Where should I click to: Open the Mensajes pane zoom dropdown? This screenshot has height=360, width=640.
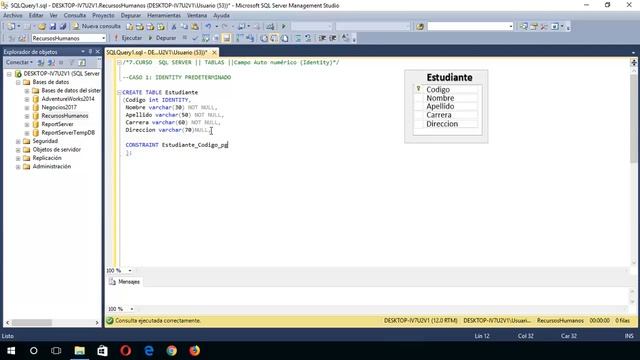coord(131,309)
